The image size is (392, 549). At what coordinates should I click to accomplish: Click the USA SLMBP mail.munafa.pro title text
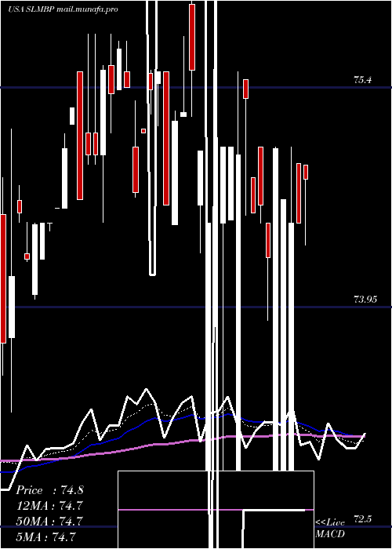tap(63, 9)
